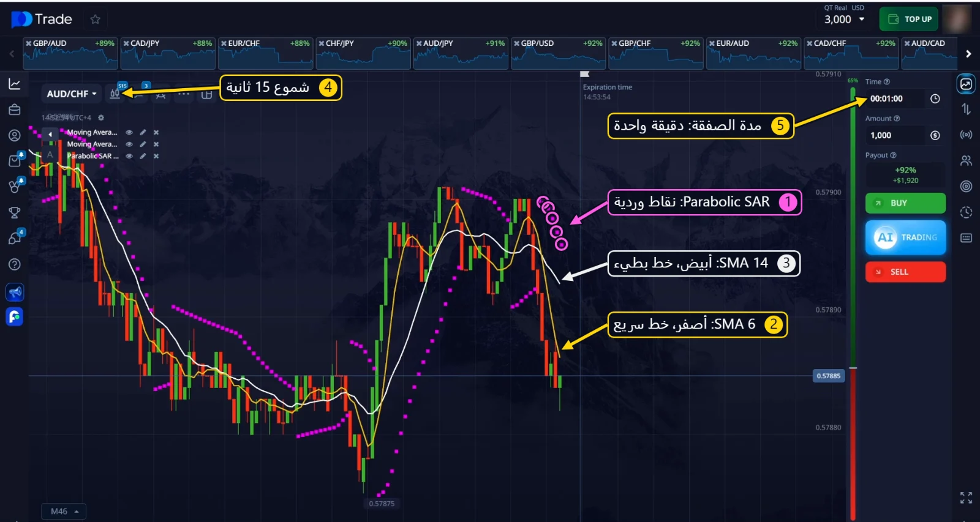Image resolution: width=980 pixels, height=522 pixels.
Task: Click the megaphone promotions icon
Action: (x=15, y=293)
